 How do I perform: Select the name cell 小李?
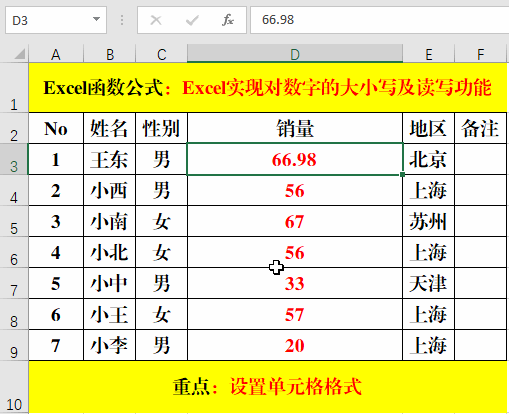[110, 345]
